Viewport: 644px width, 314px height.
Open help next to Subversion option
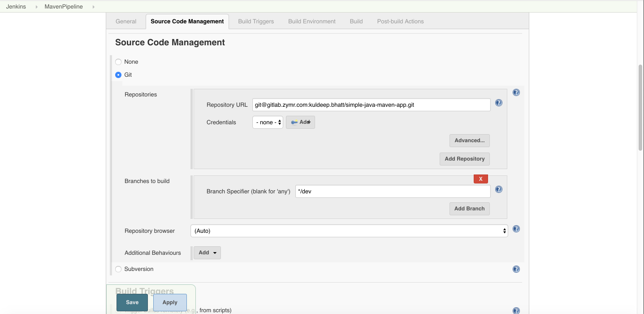click(x=516, y=269)
